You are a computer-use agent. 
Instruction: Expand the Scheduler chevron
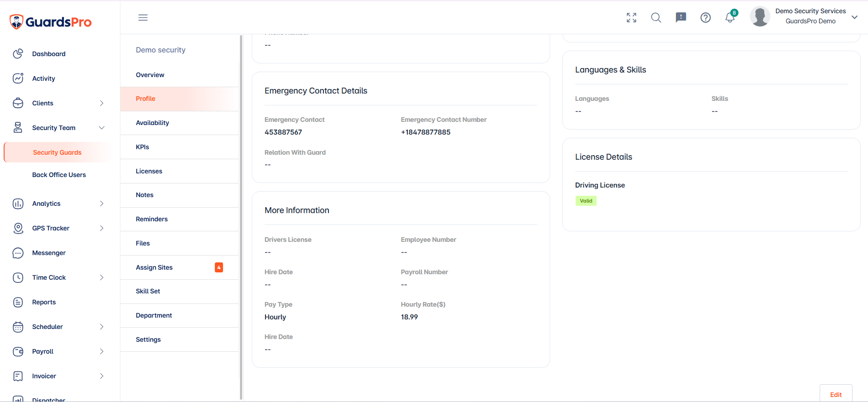(102, 327)
